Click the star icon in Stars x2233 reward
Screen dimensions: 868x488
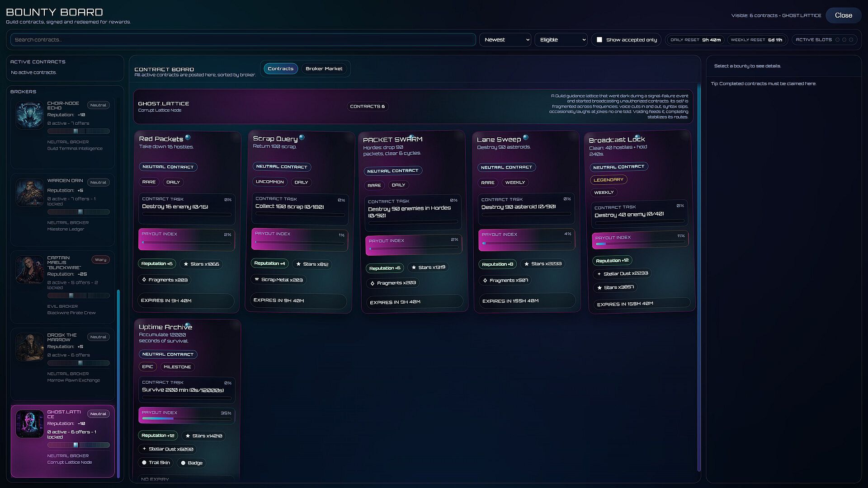click(527, 264)
